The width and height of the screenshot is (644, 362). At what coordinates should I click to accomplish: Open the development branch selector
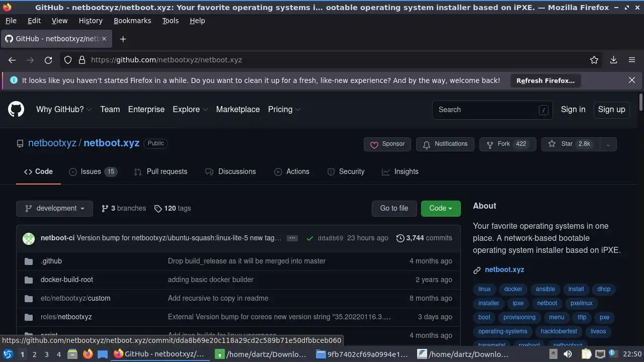click(54, 208)
